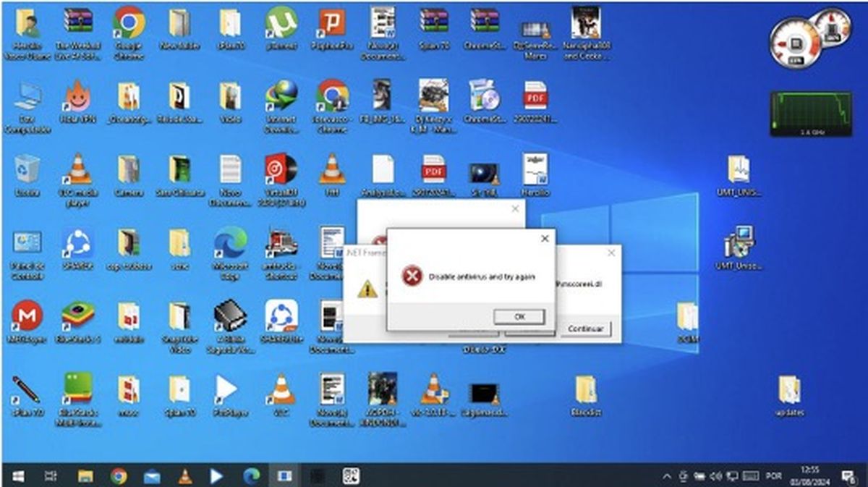Open the 'updates' folder on the desktop
Viewport: 868px width, 487px height.
pyautogui.click(x=788, y=396)
